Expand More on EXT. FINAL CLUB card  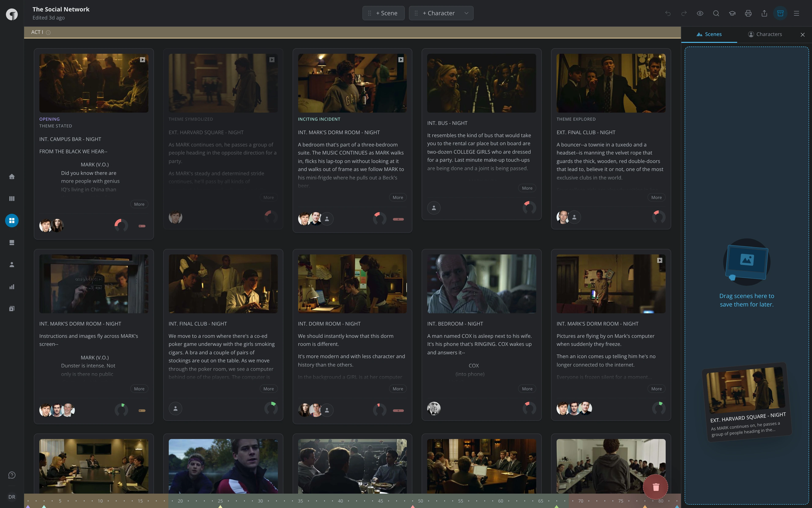click(x=657, y=197)
